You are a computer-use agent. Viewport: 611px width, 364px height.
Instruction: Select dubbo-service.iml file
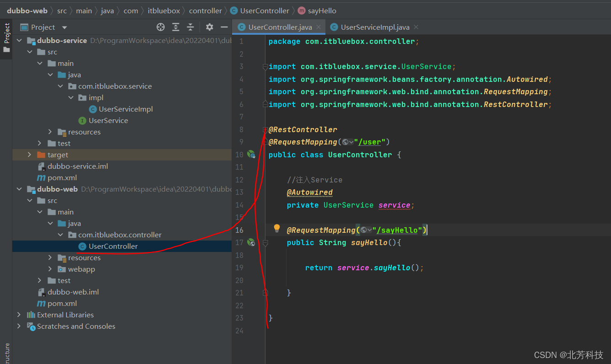coord(72,166)
